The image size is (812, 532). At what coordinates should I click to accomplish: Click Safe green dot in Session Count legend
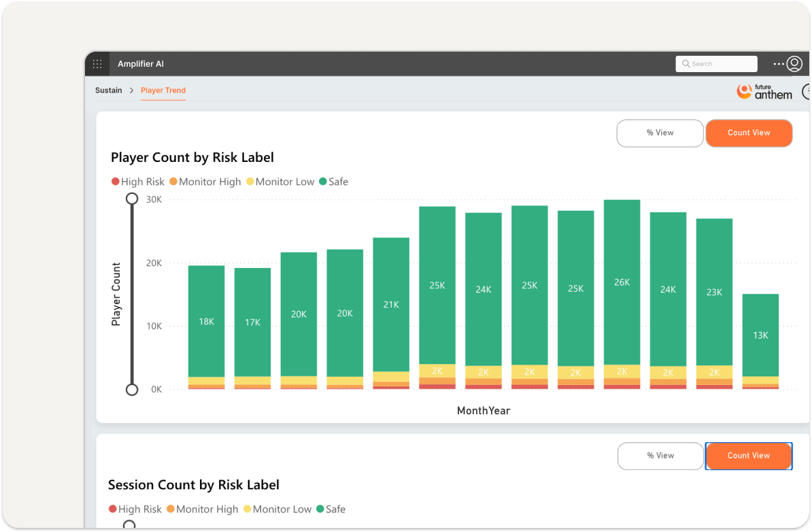320,509
